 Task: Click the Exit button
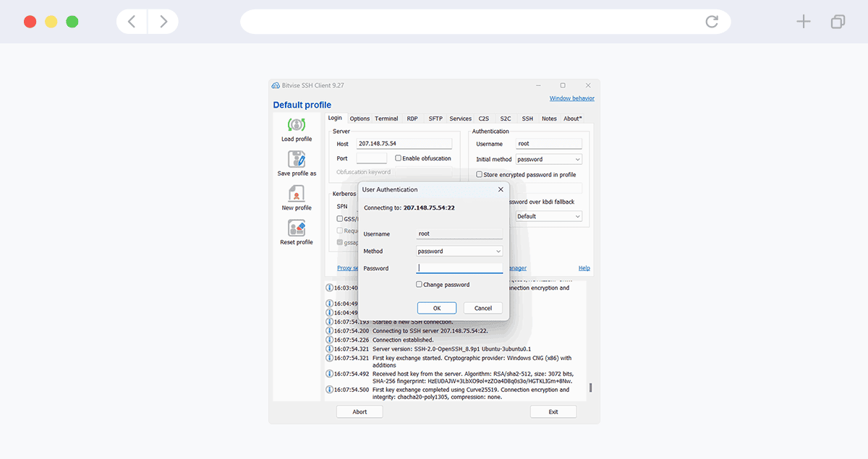point(553,412)
